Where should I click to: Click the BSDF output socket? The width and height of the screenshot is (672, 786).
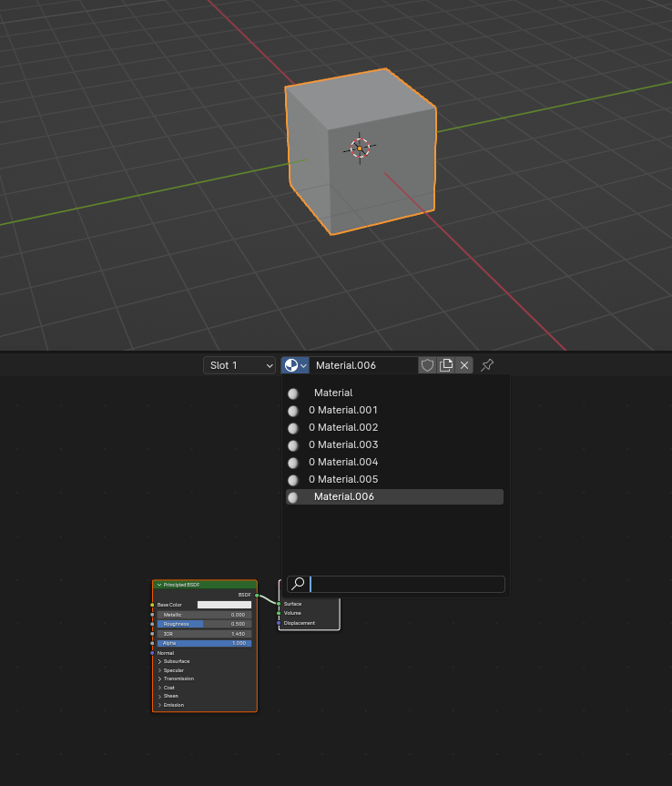(x=257, y=596)
